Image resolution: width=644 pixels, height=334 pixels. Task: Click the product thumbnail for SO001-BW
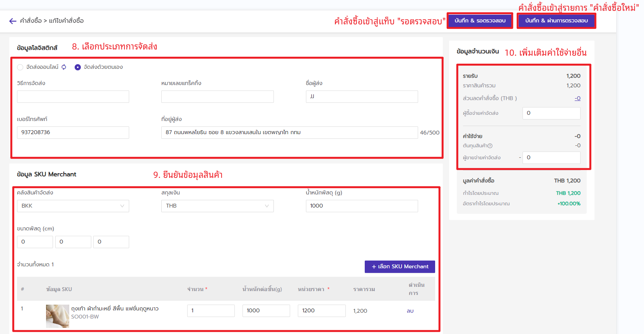coord(58,316)
